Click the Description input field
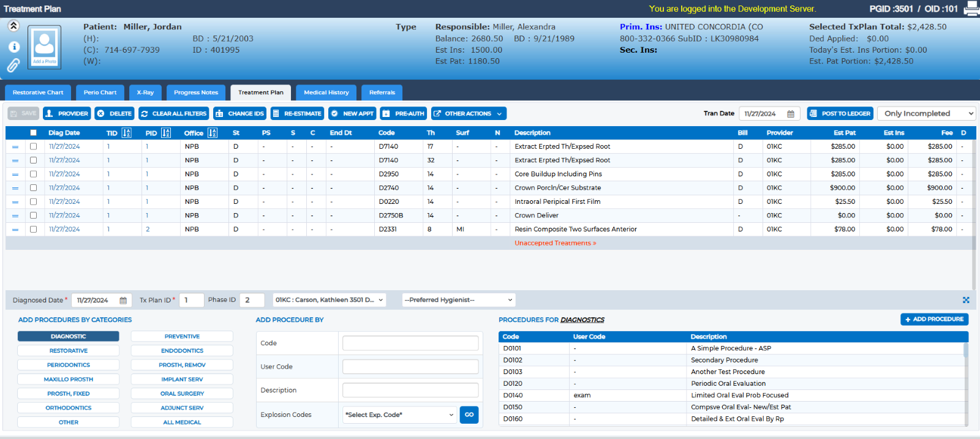The width and height of the screenshot is (980, 439). click(410, 390)
